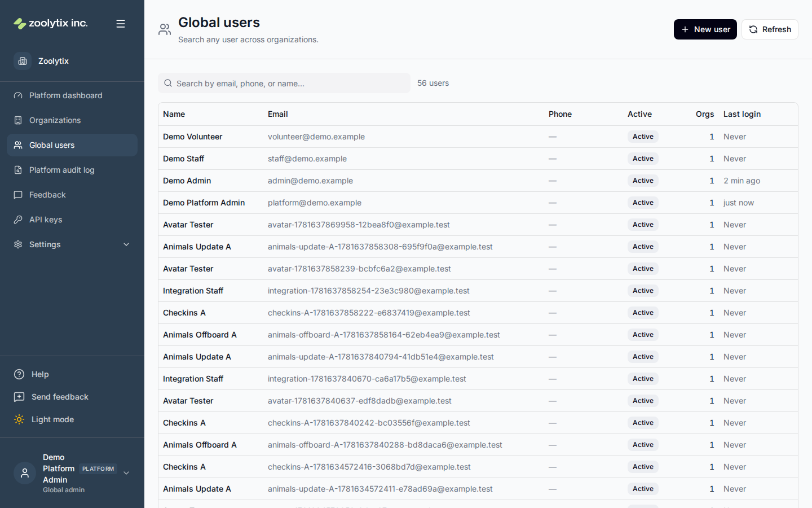Click email checkins-A-1781637840242-bc03556f@example.test
The width and height of the screenshot is (812, 508).
[369, 423]
